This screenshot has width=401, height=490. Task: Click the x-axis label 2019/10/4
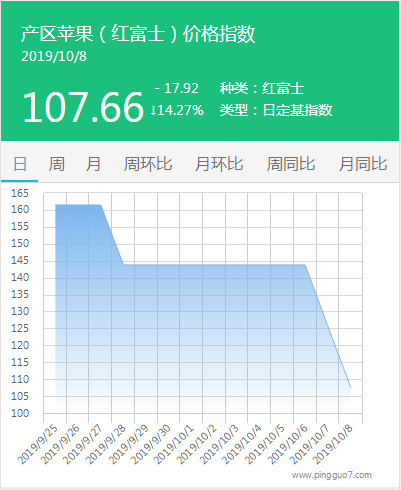pos(242,444)
